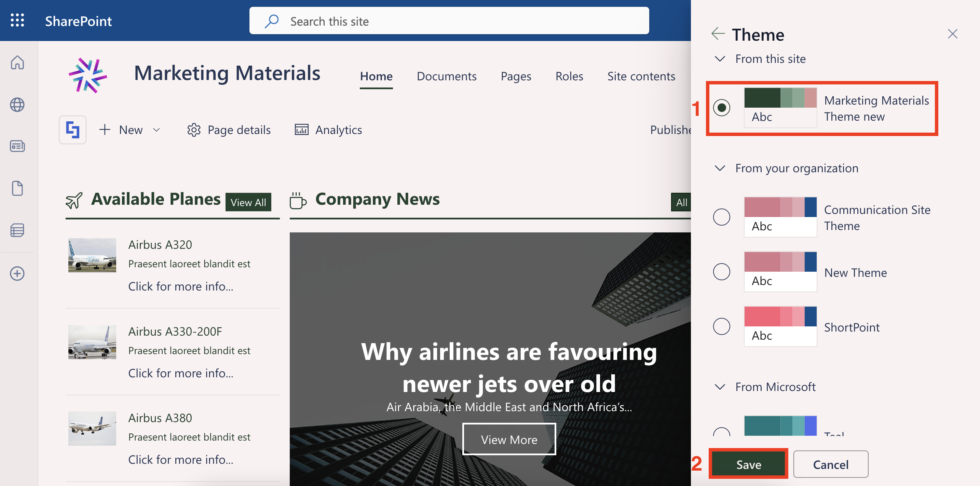Image resolution: width=980 pixels, height=486 pixels.
Task: Switch to the Documents navigation tab
Action: (x=446, y=76)
